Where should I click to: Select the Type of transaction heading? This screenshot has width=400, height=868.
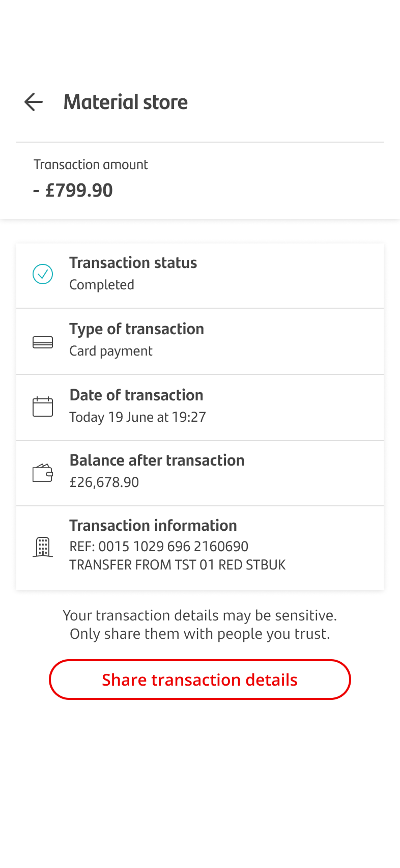137,329
